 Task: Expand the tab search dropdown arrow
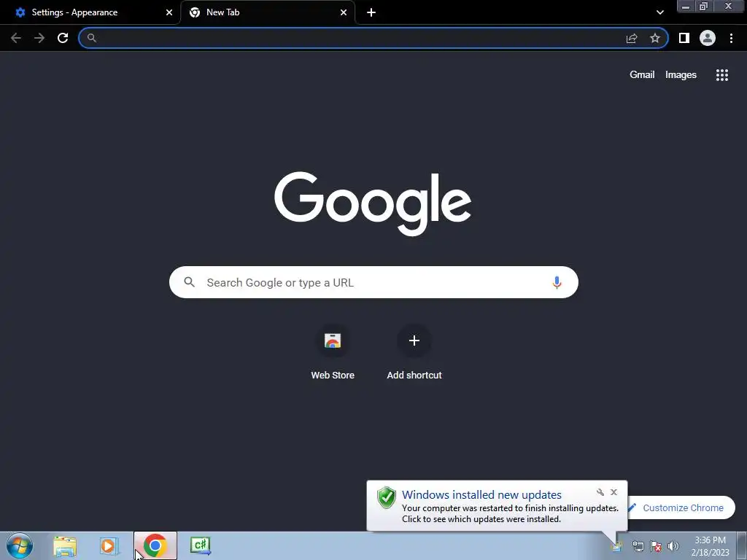tap(659, 12)
